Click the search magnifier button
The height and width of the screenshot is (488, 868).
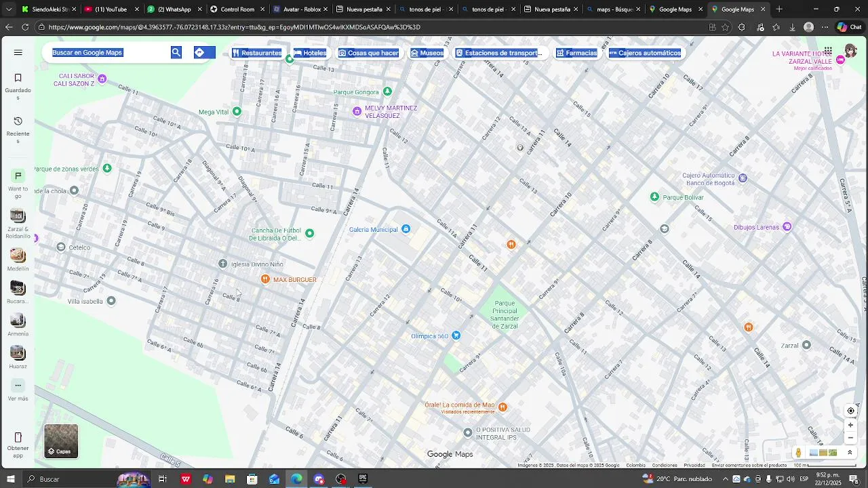click(x=176, y=52)
